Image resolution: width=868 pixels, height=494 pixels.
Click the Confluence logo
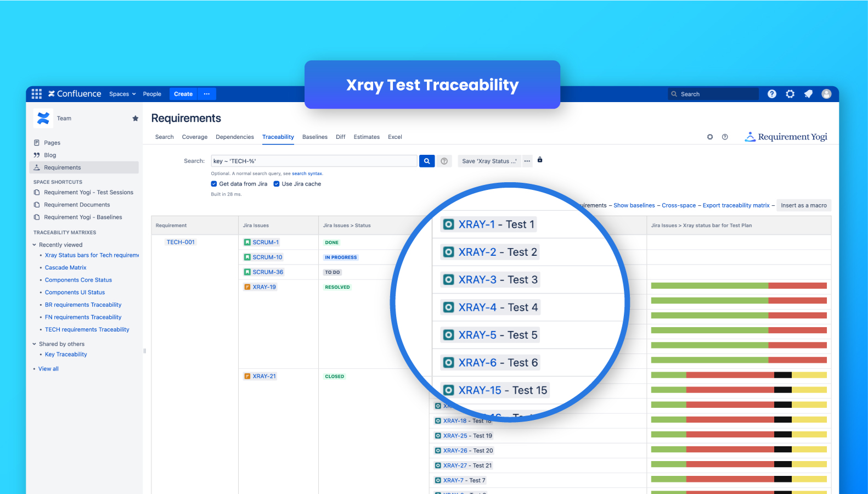75,94
